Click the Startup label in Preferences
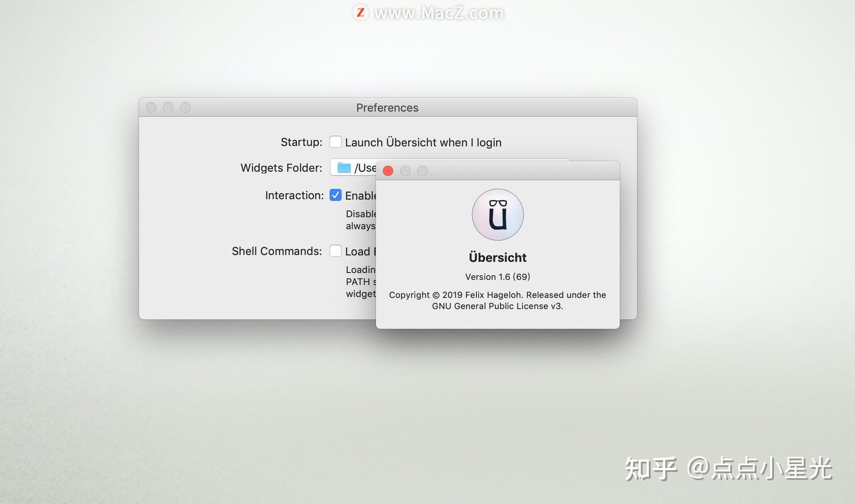The height and width of the screenshot is (504, 855). (301, 142)
